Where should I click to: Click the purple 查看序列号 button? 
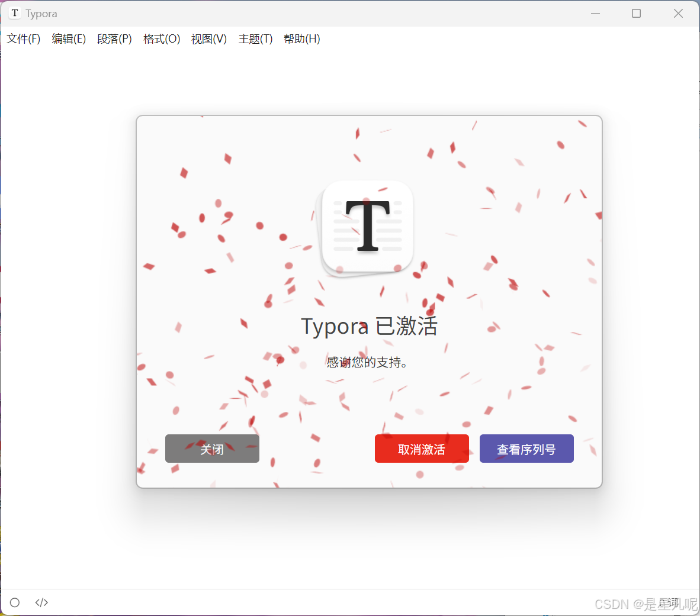tap(527, 449)
